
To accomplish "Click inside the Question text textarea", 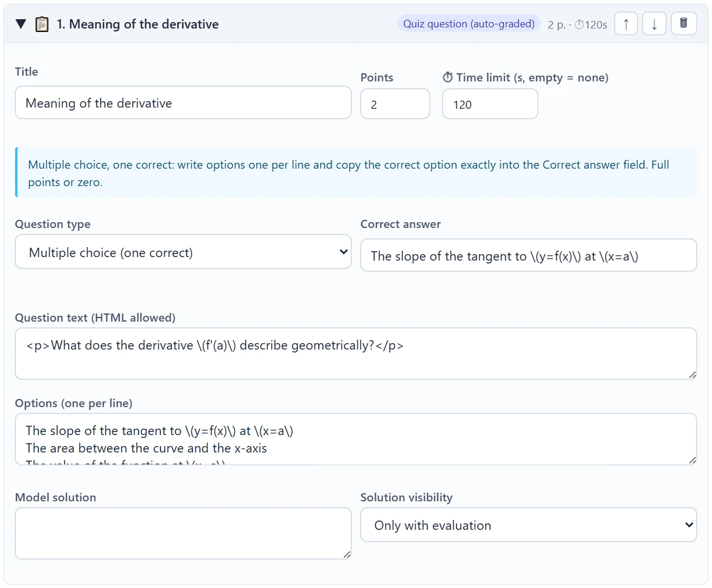I will pos(356,354).
